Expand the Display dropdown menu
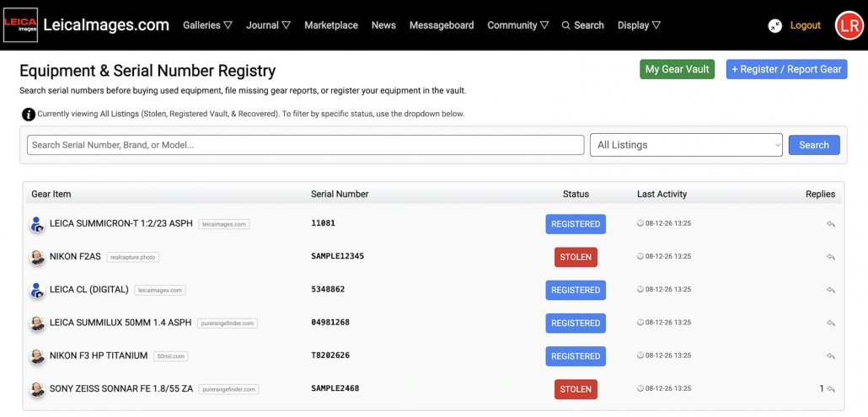The height and width of the screenshot is (417, 868). tap(639, 25)
